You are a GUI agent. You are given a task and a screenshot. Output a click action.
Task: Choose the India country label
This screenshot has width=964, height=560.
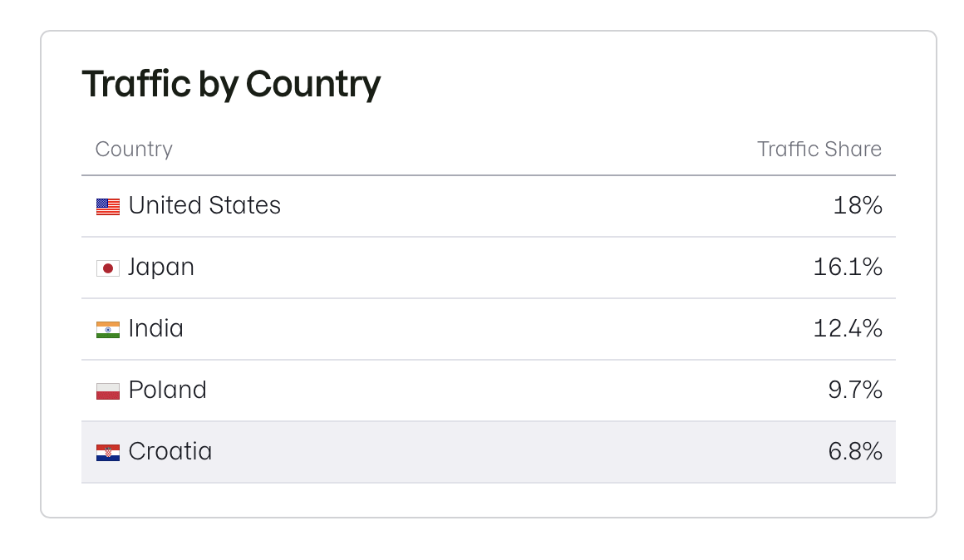click(x=156, y=328)
